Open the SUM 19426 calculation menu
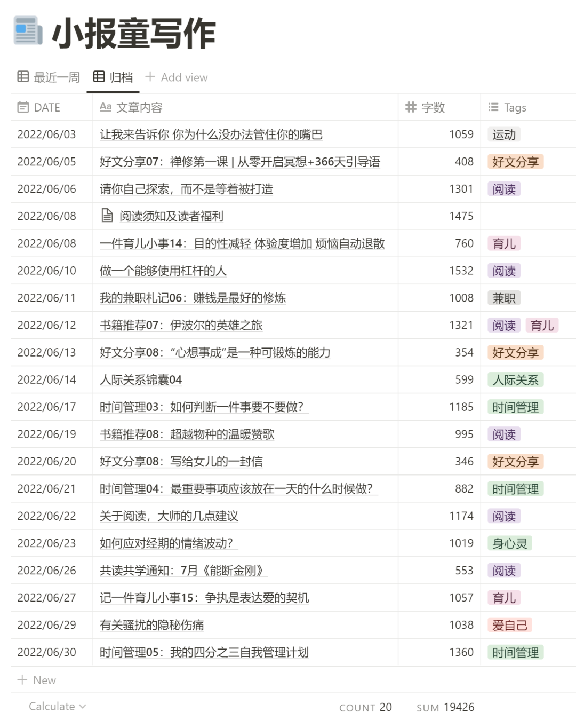This screenshot has height=728, width=576. tap(445, 707)
